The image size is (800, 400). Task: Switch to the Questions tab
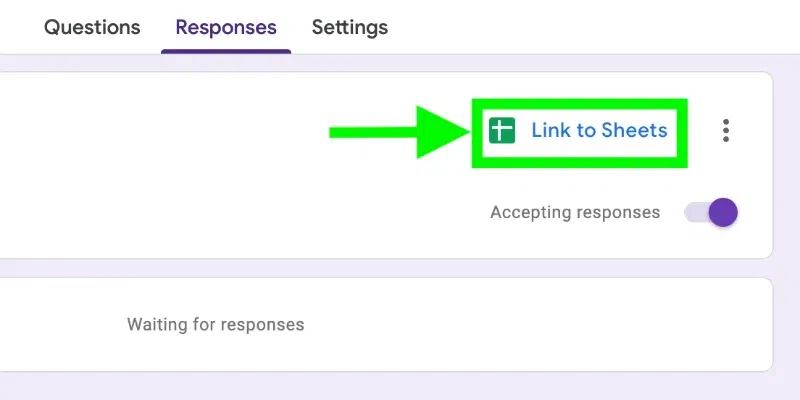[92, 27]
